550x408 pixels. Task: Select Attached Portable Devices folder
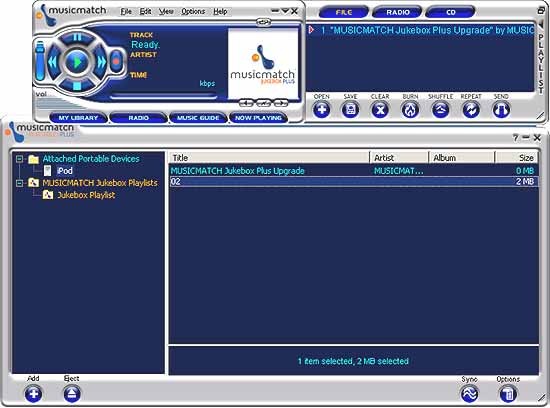(x=91, y=159)
